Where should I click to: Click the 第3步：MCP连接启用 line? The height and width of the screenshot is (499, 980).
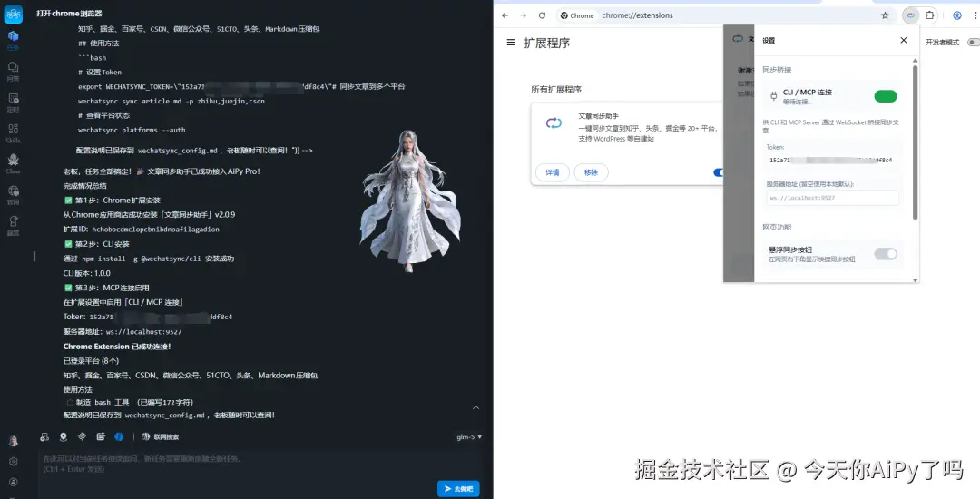(107, 288)
